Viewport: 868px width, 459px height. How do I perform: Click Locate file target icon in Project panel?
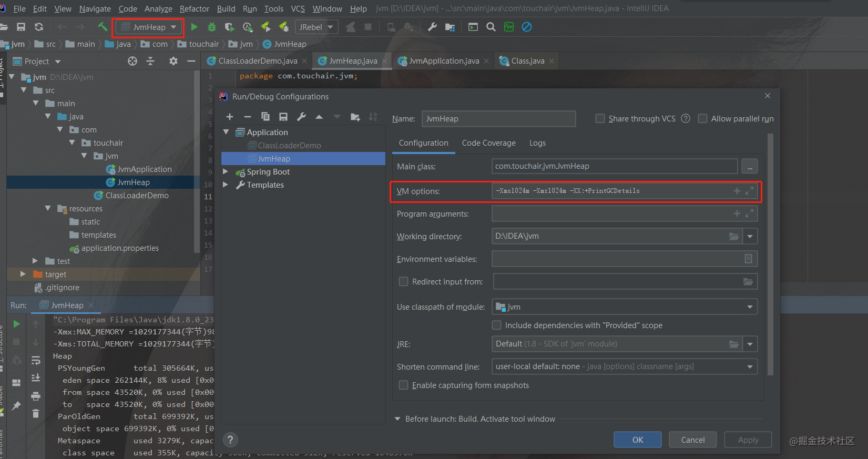[132, 61]
